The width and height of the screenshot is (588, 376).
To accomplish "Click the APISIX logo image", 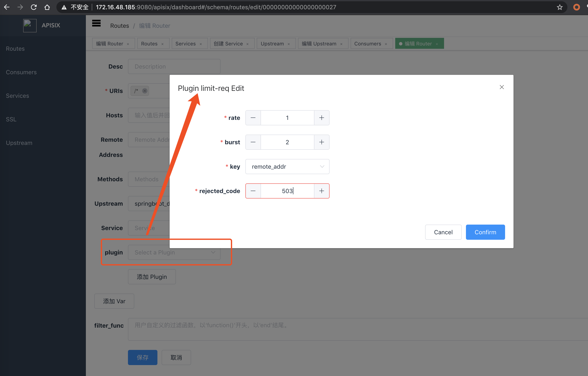I will tap(30, 25).
